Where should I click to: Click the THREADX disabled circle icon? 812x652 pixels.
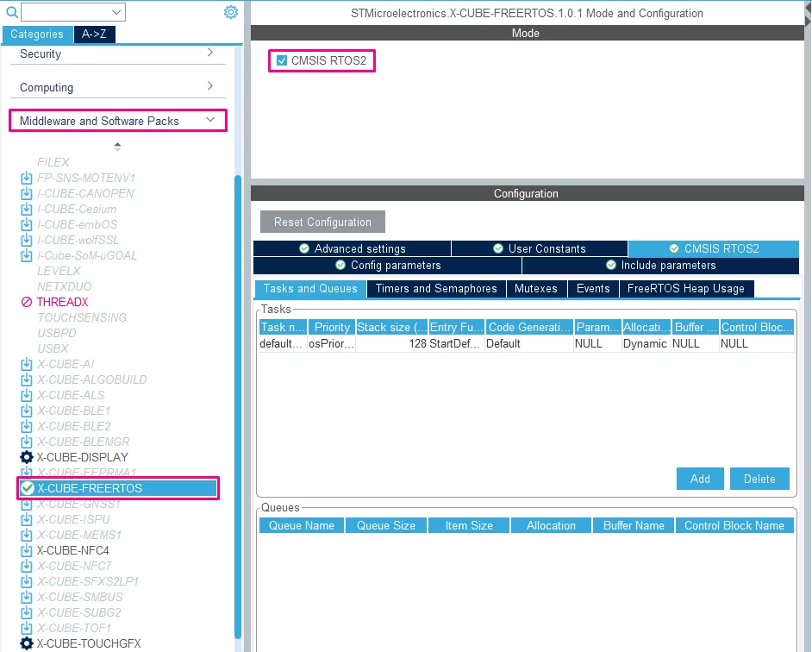27,302
